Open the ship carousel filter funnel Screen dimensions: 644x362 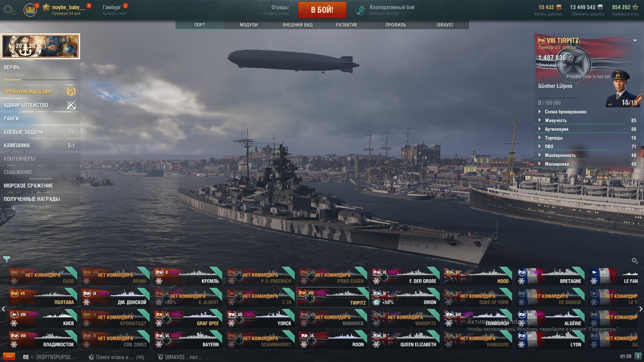tap(6, 259)
